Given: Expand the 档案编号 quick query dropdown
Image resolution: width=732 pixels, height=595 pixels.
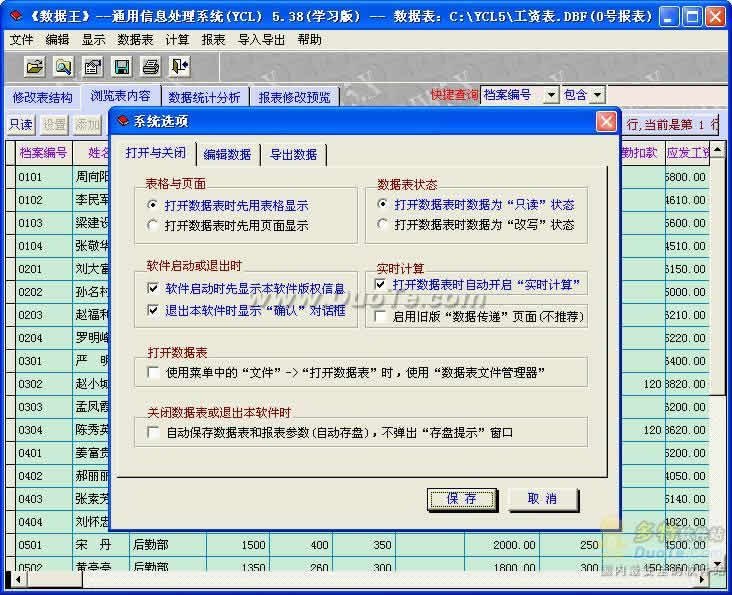Looking at the screenshot, I should [x=551, y=95].
